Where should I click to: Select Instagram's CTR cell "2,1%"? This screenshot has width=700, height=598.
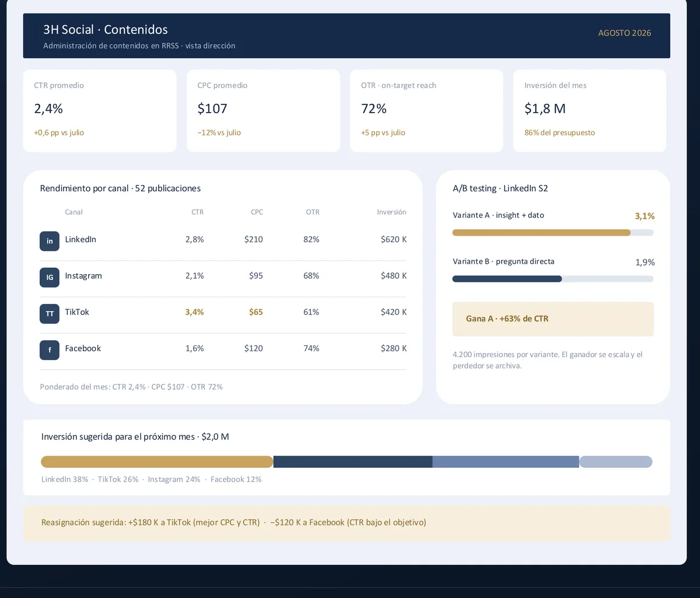(x=195, y=276)
